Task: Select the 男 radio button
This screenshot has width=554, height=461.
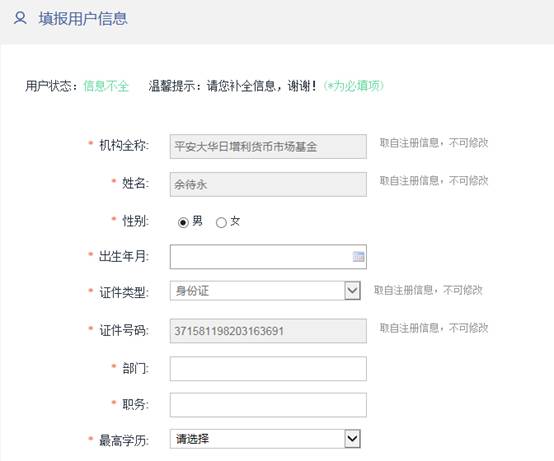Action: [x=183, y=223]
